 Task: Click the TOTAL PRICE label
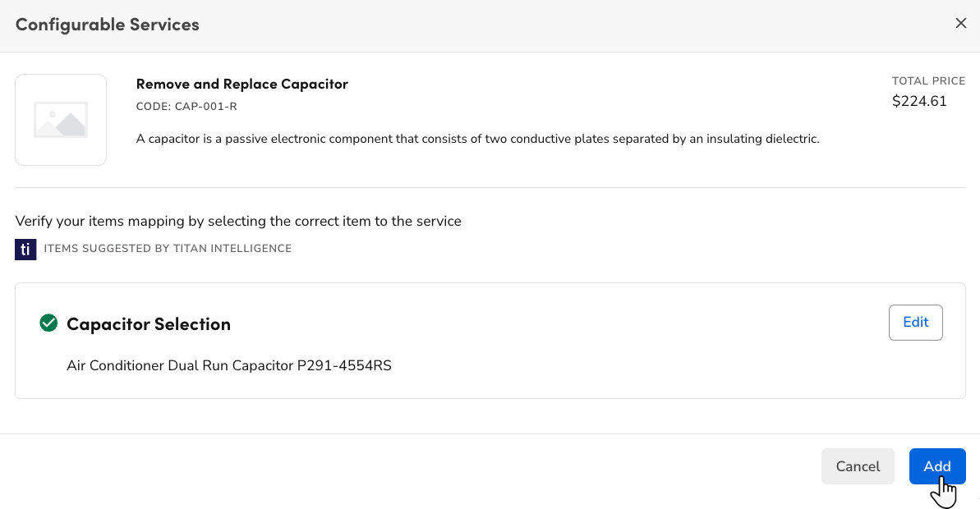pos(928,80)
